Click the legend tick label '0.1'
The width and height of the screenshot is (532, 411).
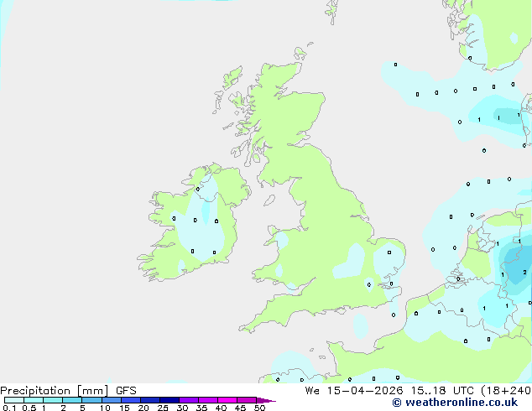coord(9,408)
